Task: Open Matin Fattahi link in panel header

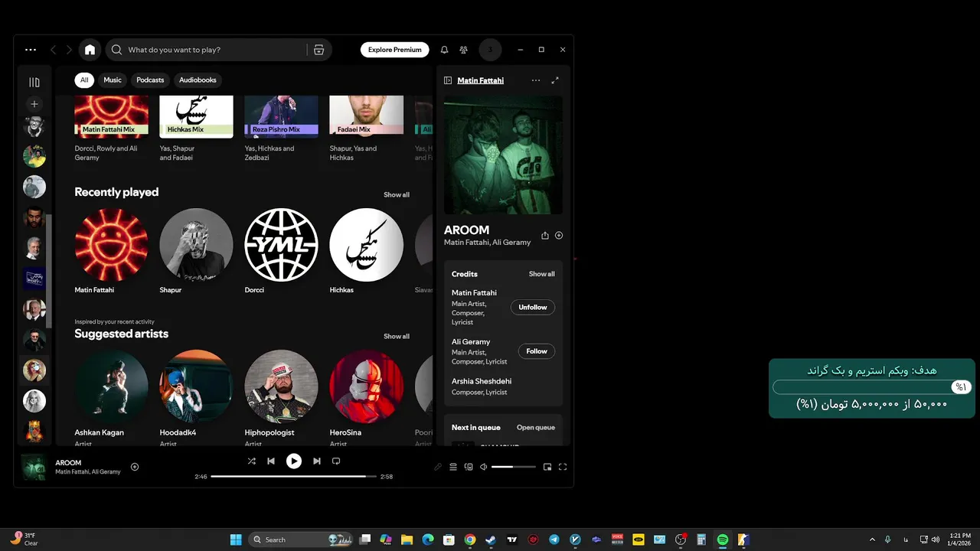Action: click(x=480, y=80)
